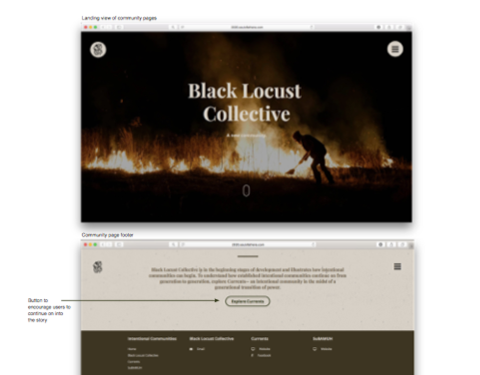
Task: Click the reload icon in upper address bar
Action: point(312,27)
